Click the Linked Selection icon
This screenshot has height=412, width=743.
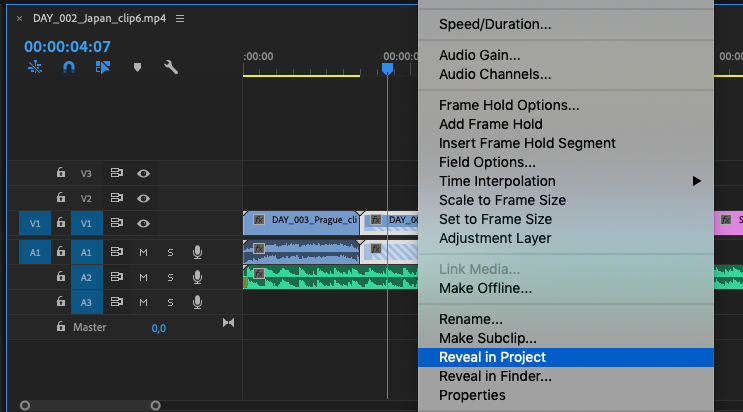102,68
